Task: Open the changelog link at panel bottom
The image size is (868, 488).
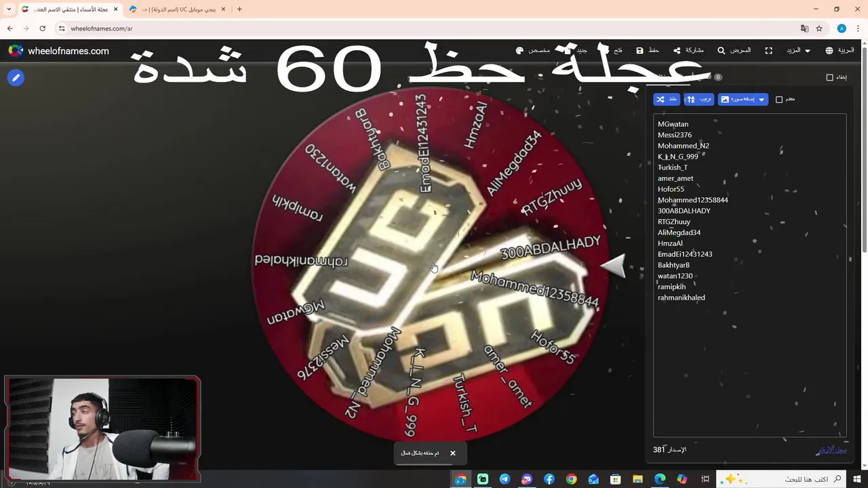Action: click(x=832, y=449)
